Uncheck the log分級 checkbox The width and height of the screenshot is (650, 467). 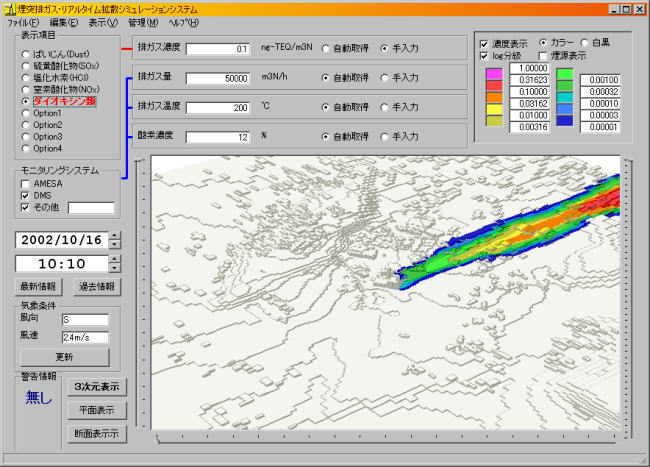tap(485, 56)
